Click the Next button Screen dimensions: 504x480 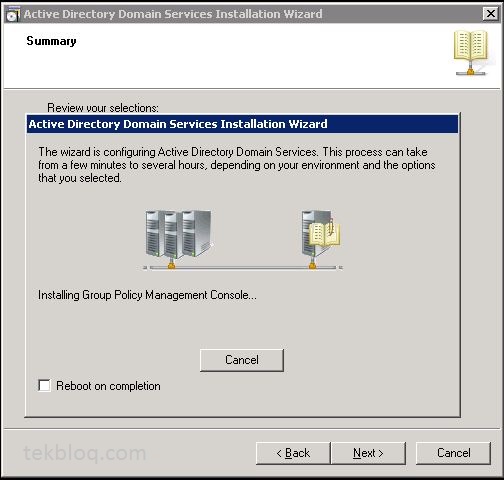click(368, 453)
